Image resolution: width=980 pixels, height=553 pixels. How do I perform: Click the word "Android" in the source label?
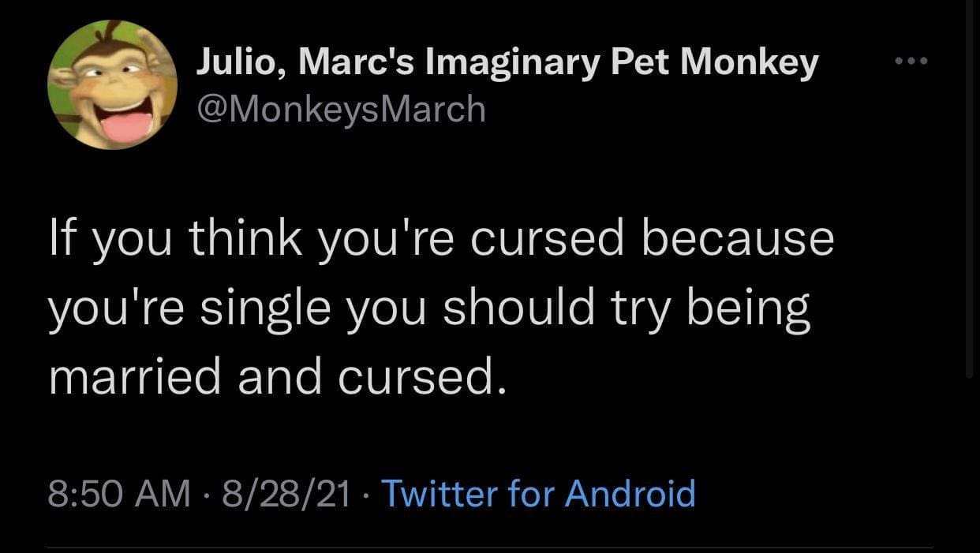click(x=630, y=493)
